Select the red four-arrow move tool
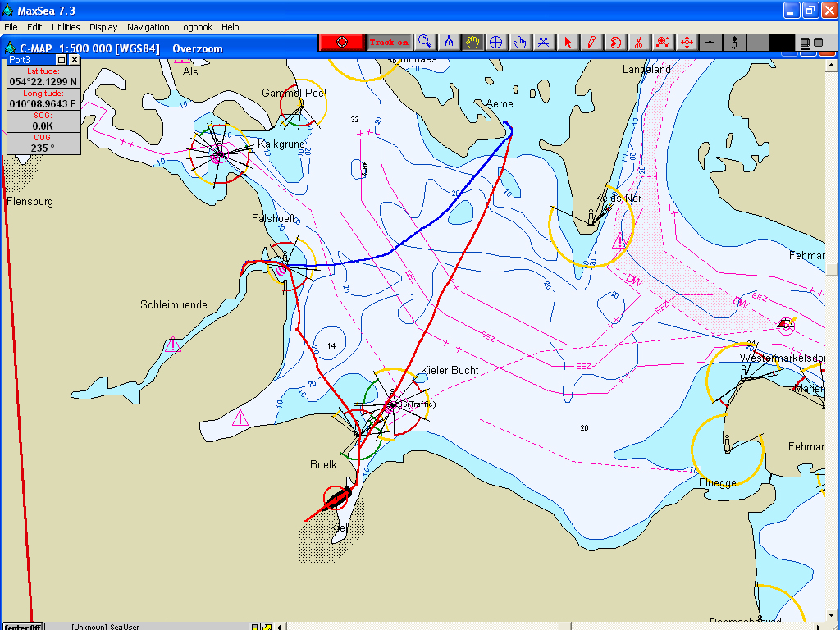Screen dimensions: 840x630 point(687,43)
